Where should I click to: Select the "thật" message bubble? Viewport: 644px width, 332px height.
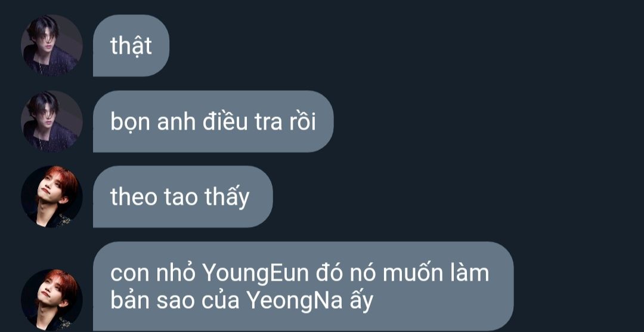pyautogui.click(x=131, y=45)
